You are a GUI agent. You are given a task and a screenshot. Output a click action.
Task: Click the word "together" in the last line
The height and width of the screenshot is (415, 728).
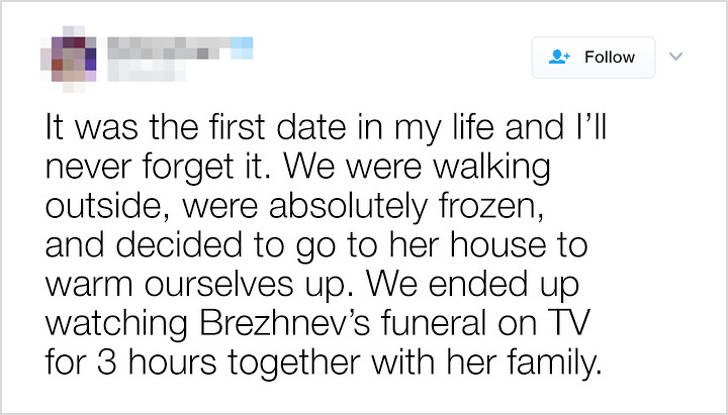tap(294, 363)
